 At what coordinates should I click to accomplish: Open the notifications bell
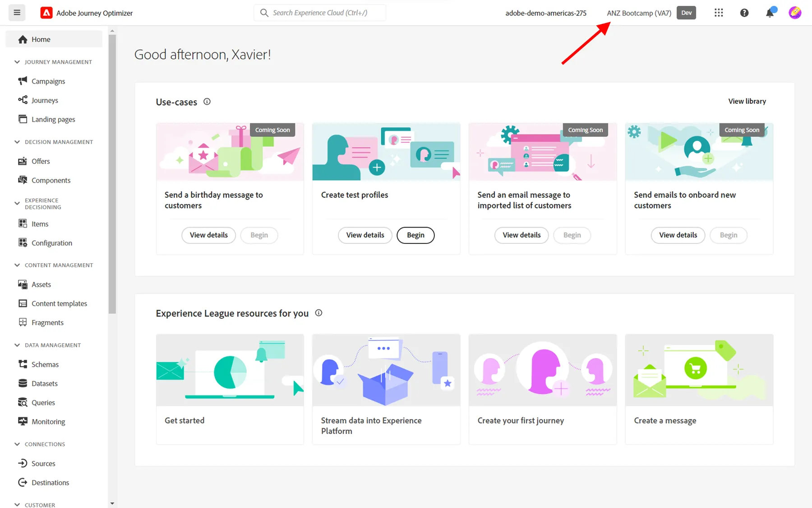[x=770, y=13]
